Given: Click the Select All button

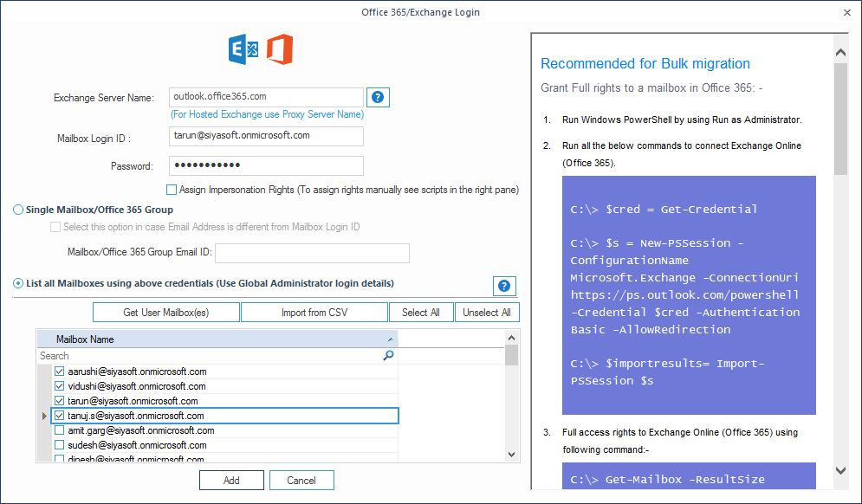Looking at the screenshot, I should point(421,312).
